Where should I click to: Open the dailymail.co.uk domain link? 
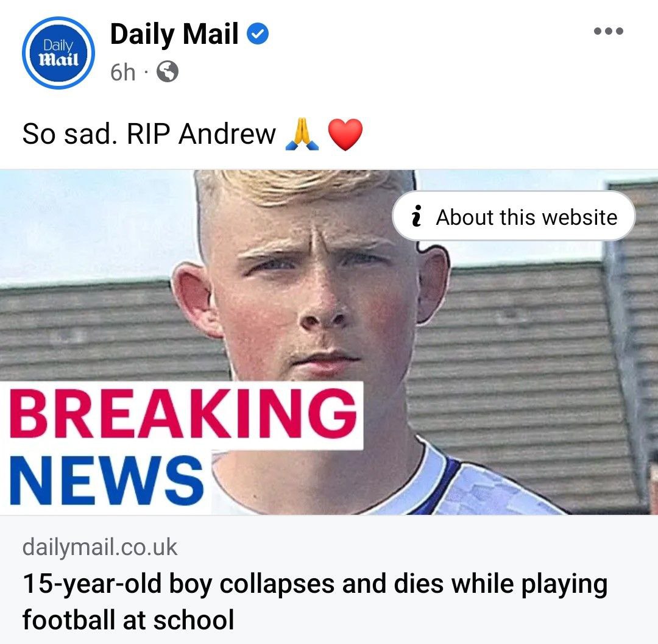click(100, 548)
